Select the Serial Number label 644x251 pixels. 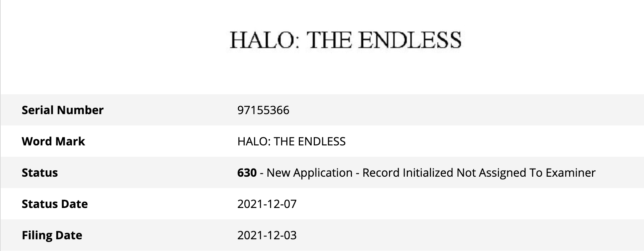[62, 110]
